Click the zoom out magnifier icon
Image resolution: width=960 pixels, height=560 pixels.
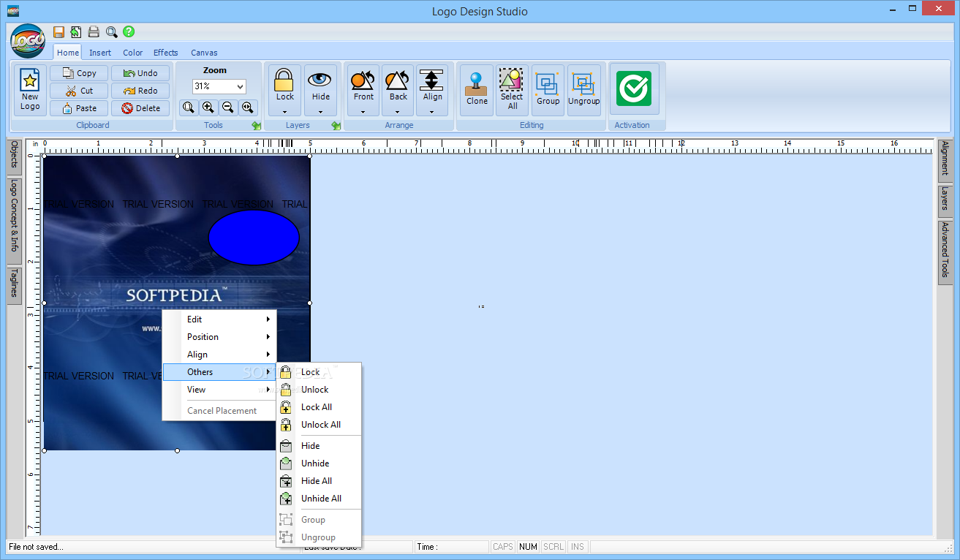(x=228, y=107)
